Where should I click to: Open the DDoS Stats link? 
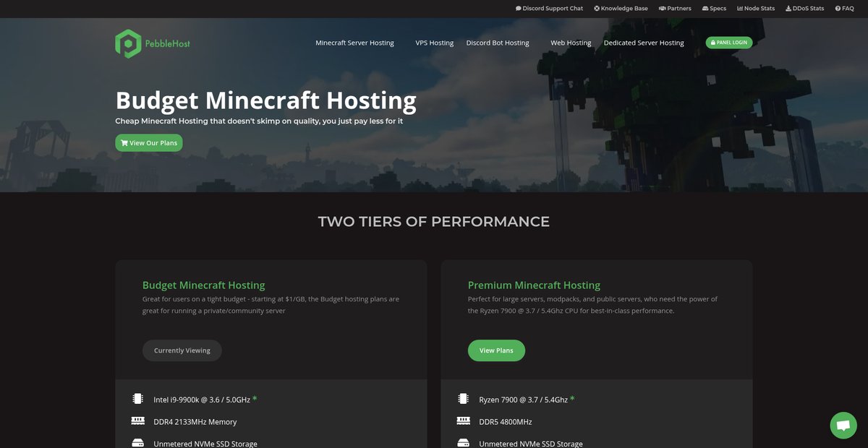(804, 9)
